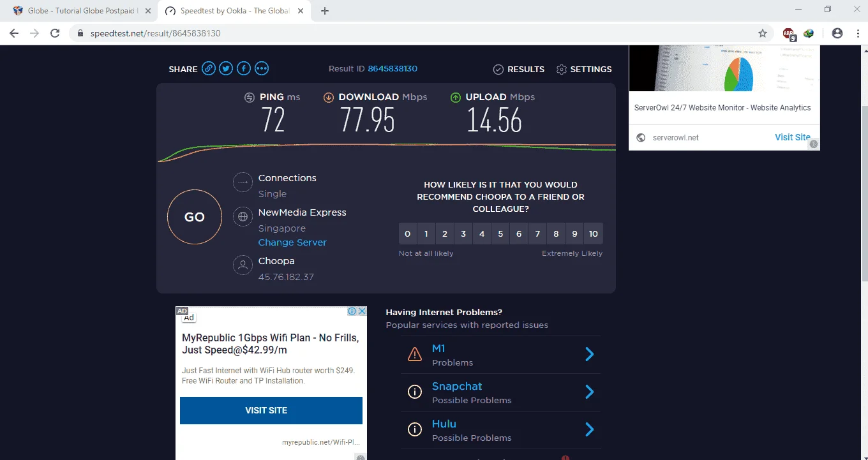Image resolution: width=868 pixels, height=460 pixels.
Task: Click the upload speed value 14.56
Action: pos(494,119)
